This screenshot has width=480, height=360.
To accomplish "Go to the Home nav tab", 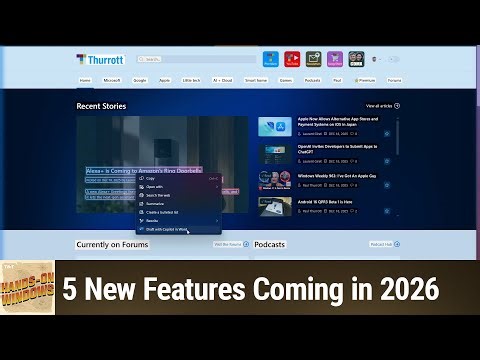I will [85, 80].
